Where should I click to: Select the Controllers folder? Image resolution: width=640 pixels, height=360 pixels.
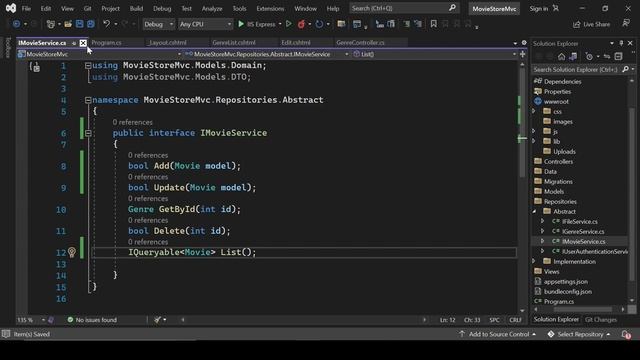pyautogui.click(x=558, y=162)
